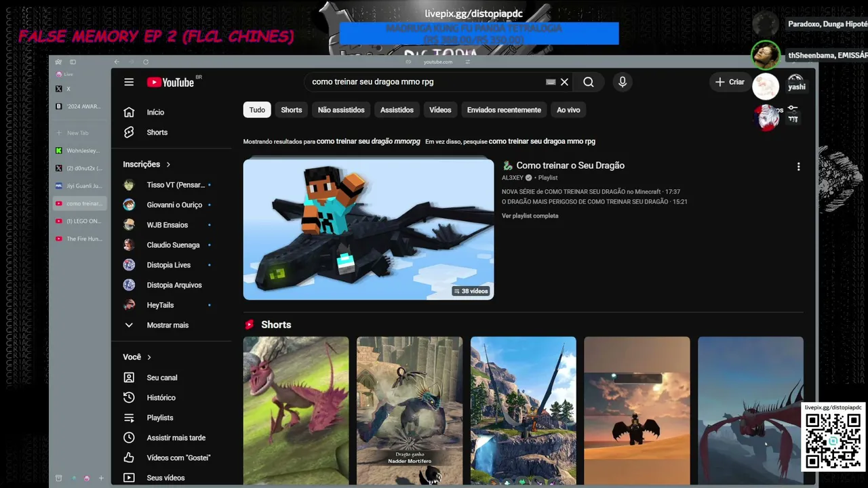Viewport: 868px width, 488px height.
Task: Select the Enviados recentemente filter chip
Action: (x=504, y=110)
